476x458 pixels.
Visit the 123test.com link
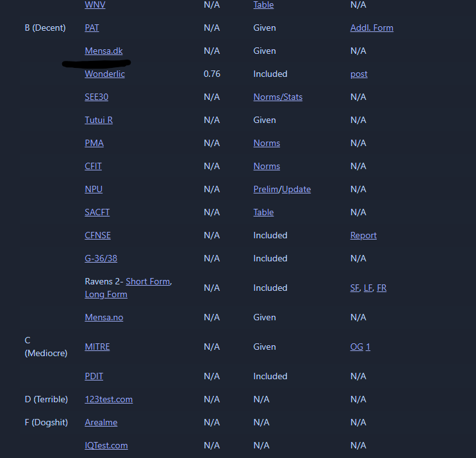tap(108, 400)
